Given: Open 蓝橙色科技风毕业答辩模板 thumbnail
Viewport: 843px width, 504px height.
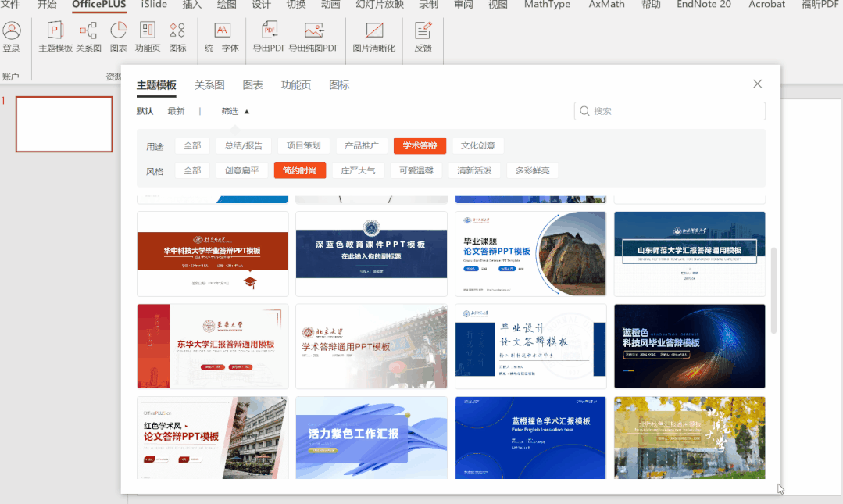Looking at the screenshot, I should coord(690,346).
